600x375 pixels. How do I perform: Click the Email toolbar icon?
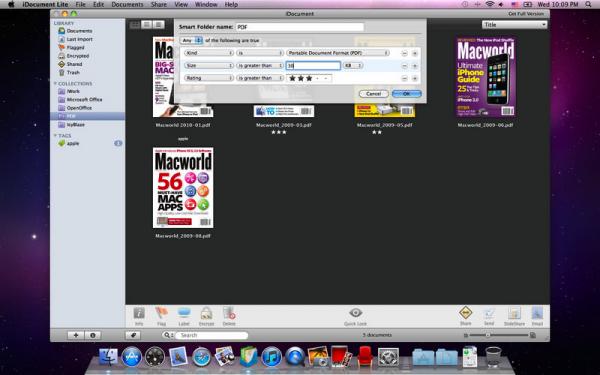click(537, 313)
